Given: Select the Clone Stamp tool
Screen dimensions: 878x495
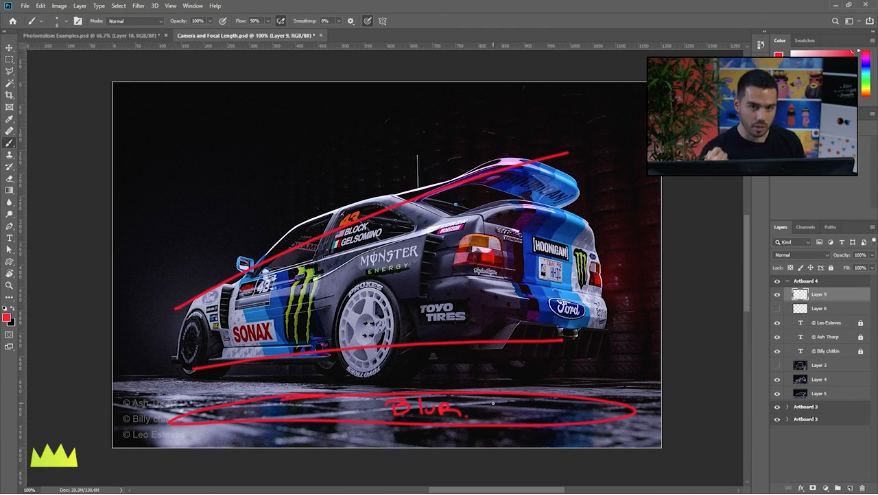Looking at the screenshot, I should [x=9, y=155].
